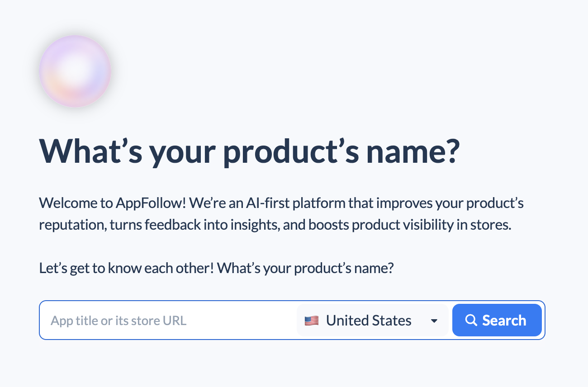Click the "Let's get to know each other!" line

tap(127, 268)
